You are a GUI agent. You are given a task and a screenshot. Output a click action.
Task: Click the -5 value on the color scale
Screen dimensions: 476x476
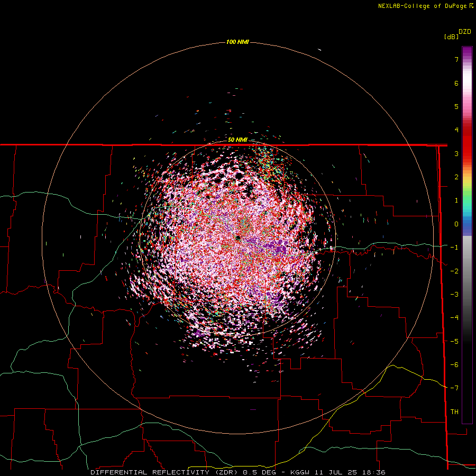tap(454, 341)
